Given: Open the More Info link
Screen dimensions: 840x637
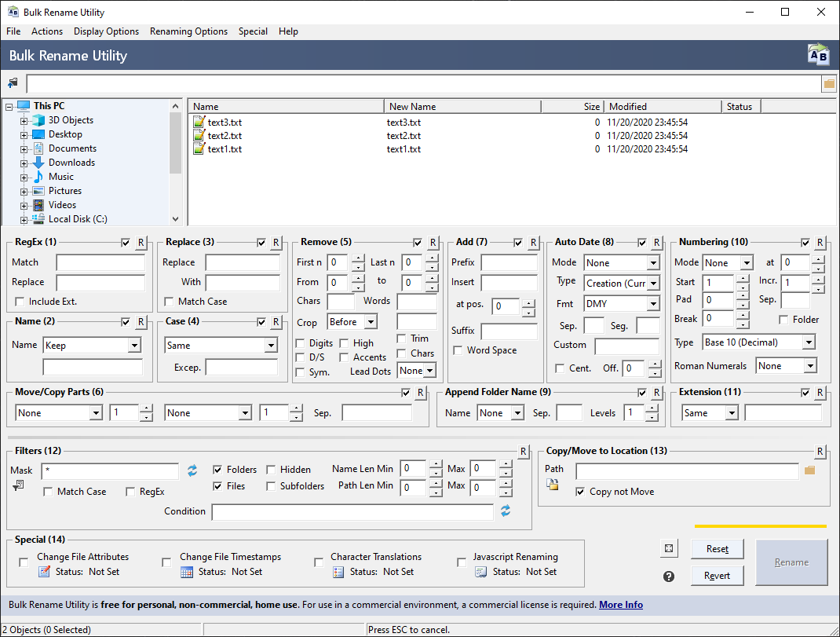Looking at the screenshot, I should (x=621, y=605).
